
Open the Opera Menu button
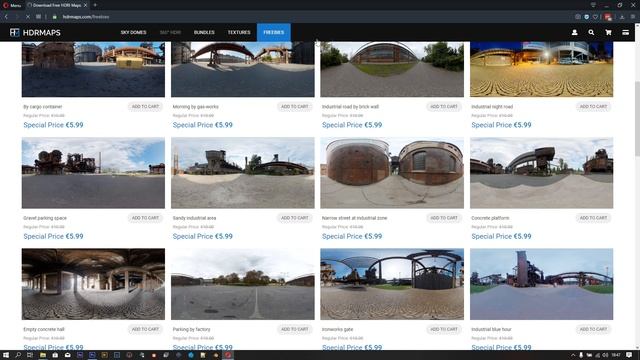12,5
